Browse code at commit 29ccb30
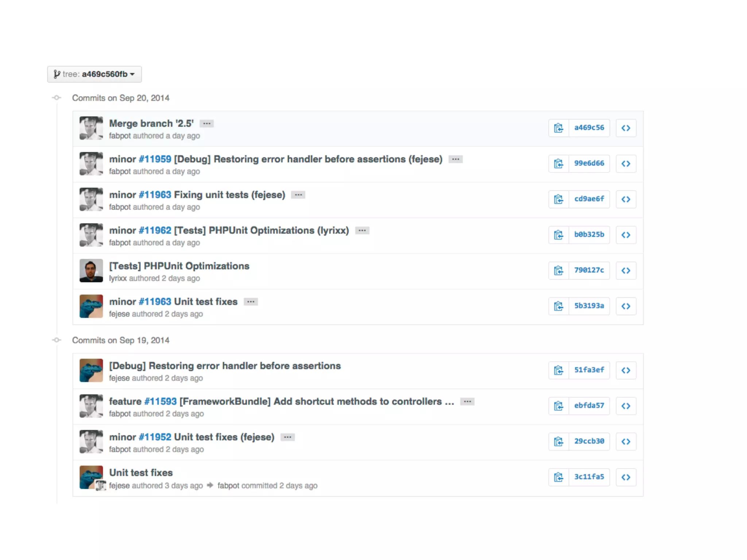This screenshot has height=560, width=747. pyautogui.click(x=626, y=442)
